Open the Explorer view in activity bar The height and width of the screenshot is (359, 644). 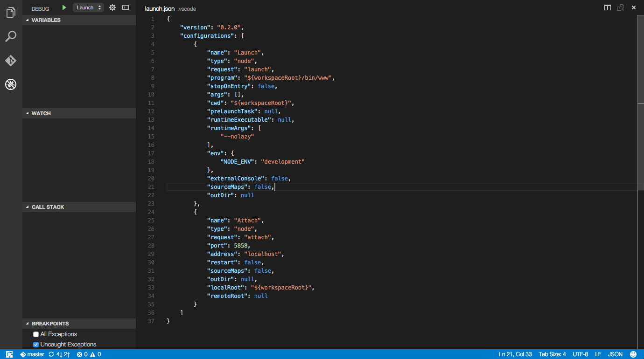click(x=11, y=13)
